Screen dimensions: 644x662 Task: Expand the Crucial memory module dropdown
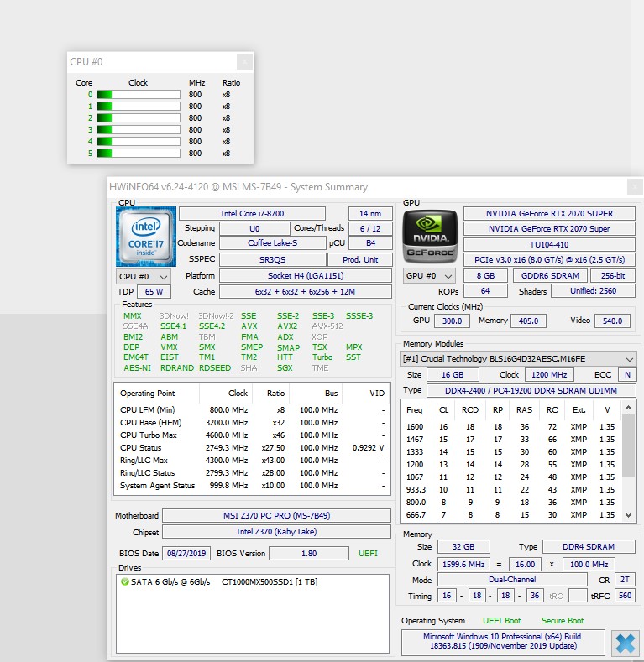(x=518, y=359)
